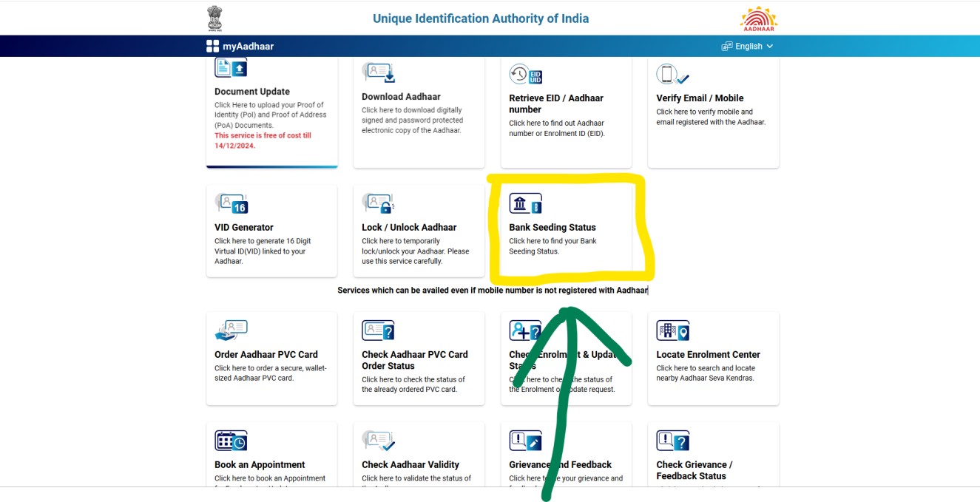Click 'Click here to temporarily lock/unlock your Aadhaar' text

click(x=416, y=251)
